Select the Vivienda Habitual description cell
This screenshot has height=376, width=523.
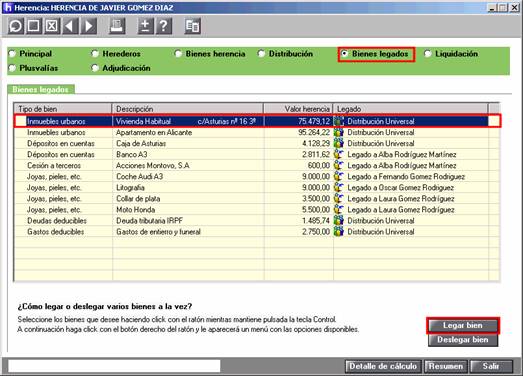pos(188,121)
